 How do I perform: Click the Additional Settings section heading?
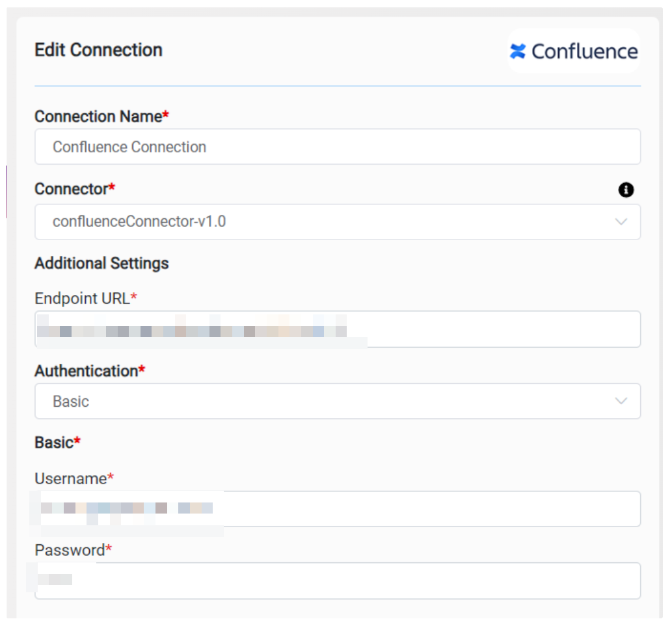101,264
